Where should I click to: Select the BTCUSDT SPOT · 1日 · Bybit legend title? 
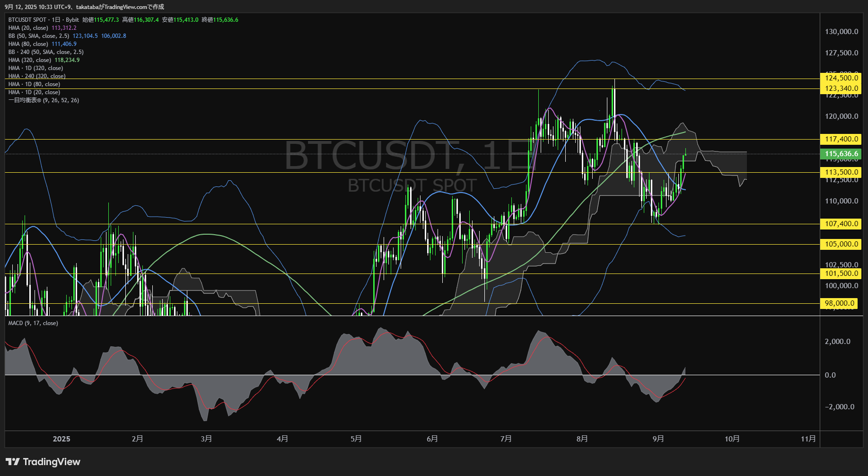44,20
